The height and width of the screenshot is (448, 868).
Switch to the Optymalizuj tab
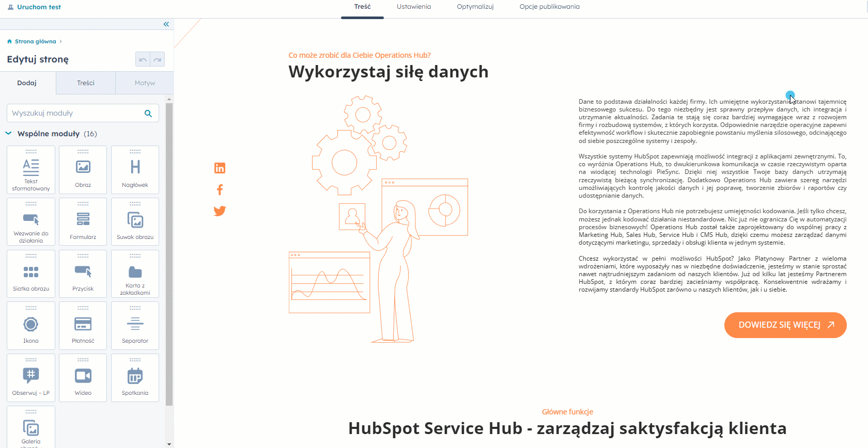tap(475, 7)
